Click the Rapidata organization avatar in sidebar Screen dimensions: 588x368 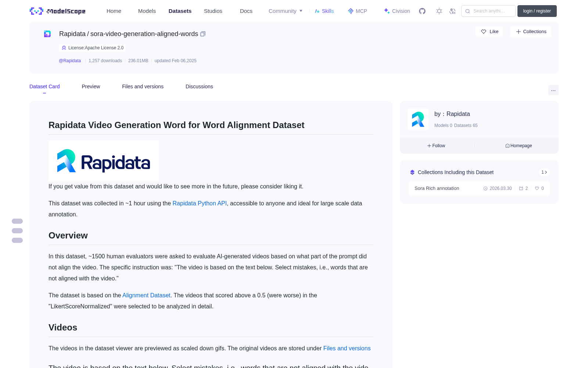(x=418, y=119)
